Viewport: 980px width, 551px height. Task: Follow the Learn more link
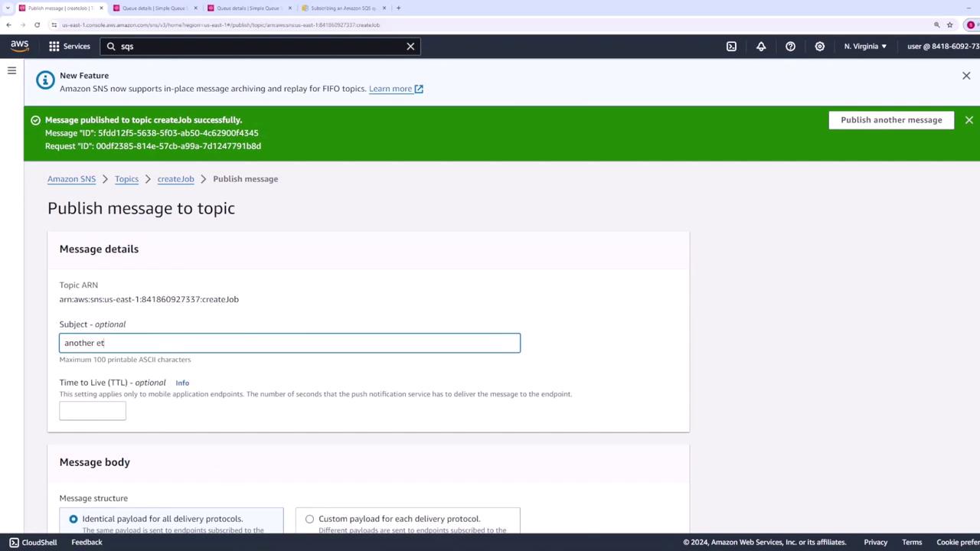[396, 89]
